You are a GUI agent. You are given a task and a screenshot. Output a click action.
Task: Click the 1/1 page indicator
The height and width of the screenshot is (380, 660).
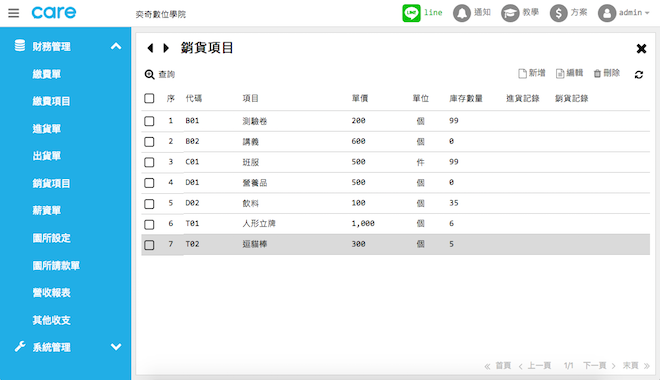click(568, 366)
